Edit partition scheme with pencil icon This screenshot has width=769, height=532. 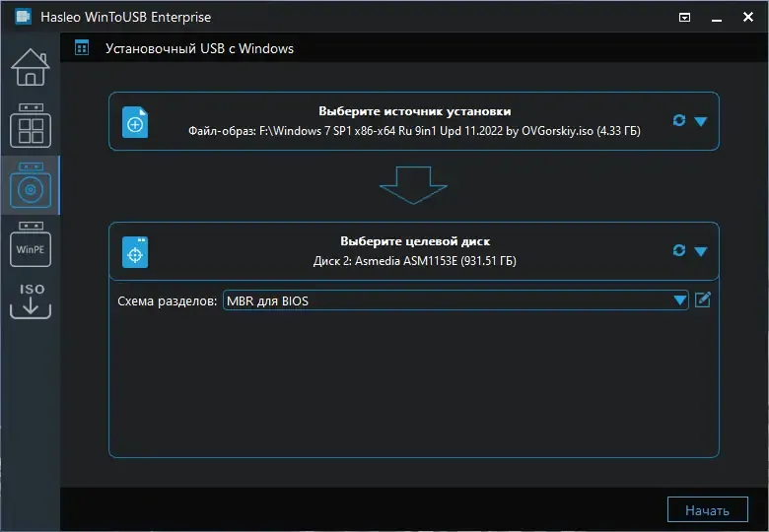tap(703, 299)
